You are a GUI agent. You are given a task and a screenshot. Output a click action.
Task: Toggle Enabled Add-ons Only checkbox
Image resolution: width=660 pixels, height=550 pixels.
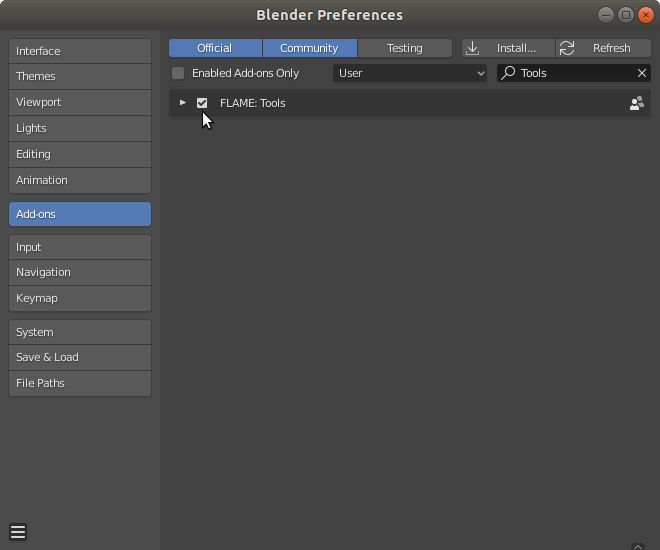click(178, 73)
